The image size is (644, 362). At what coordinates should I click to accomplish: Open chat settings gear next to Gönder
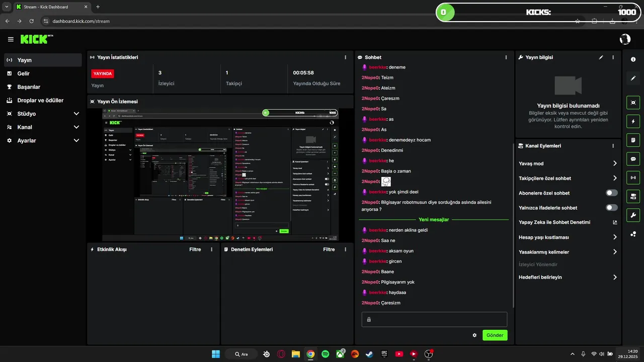tap(474, 335)
